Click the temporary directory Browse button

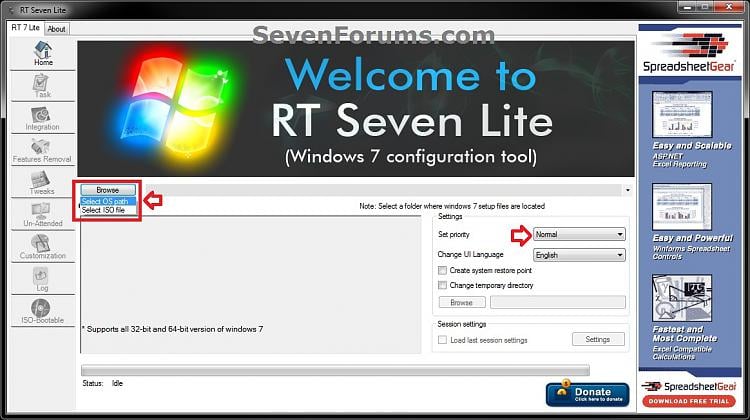[x=462, y=302]
